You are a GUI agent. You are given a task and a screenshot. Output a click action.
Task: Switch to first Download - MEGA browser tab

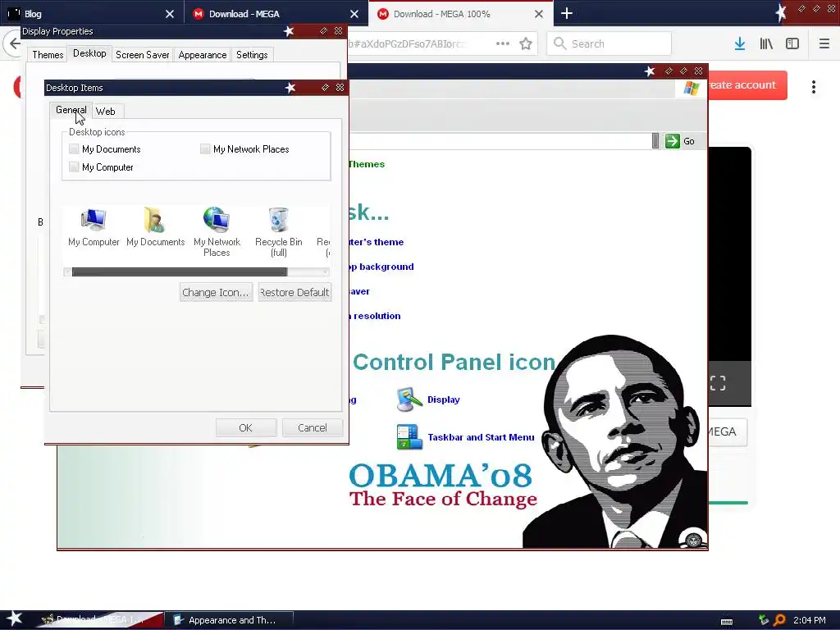tap(276, 14)
